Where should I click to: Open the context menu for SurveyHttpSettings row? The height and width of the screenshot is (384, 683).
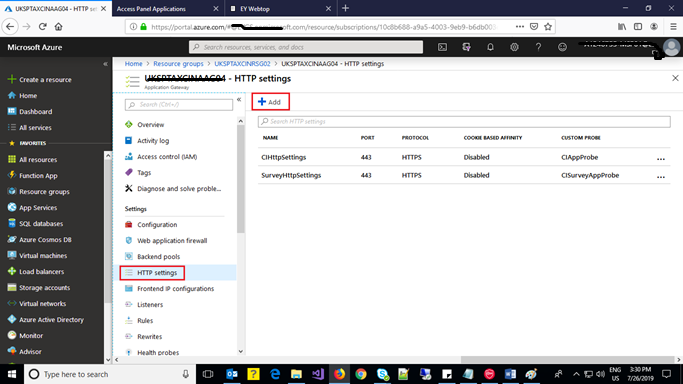661,176
